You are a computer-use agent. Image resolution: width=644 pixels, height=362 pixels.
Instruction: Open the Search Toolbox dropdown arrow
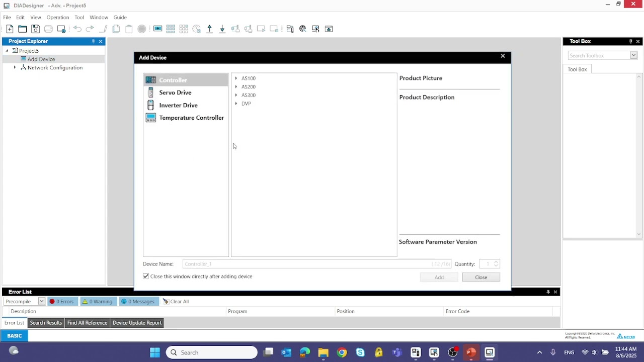pos(634,55)
